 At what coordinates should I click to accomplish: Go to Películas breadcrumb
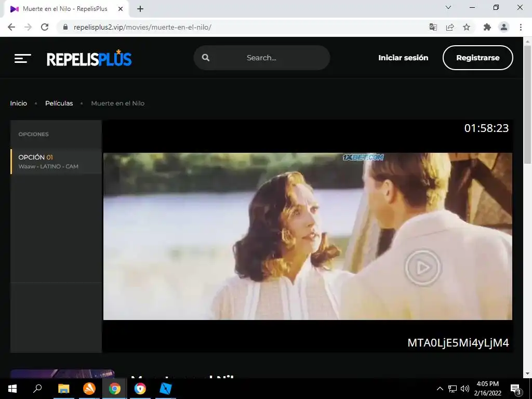tap(59, 103)
